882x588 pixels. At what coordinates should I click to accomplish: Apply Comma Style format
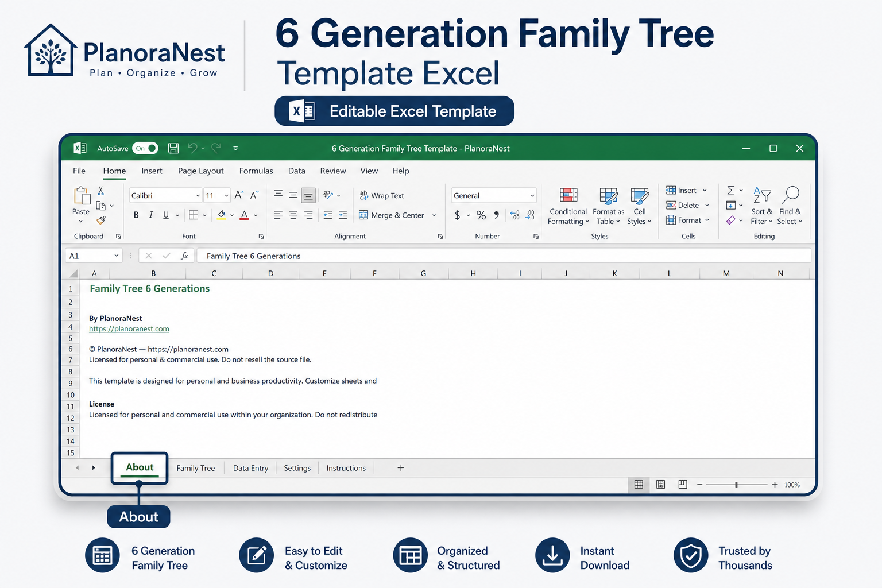497,215
